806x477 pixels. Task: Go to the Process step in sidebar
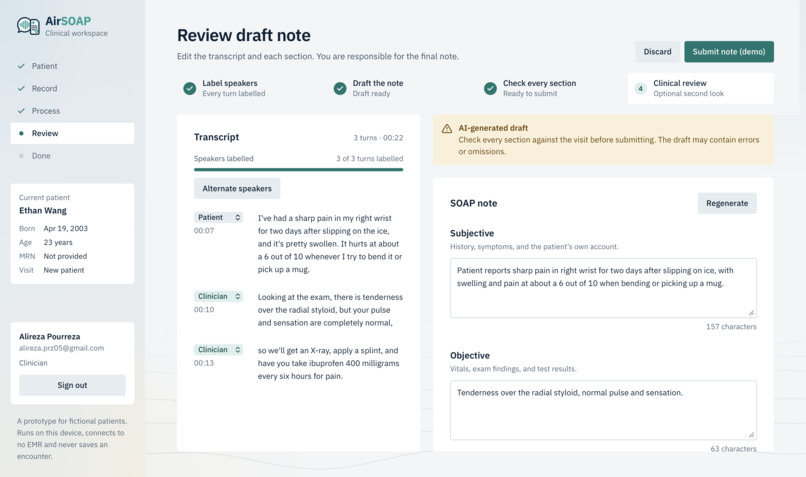tap(72, 111)
